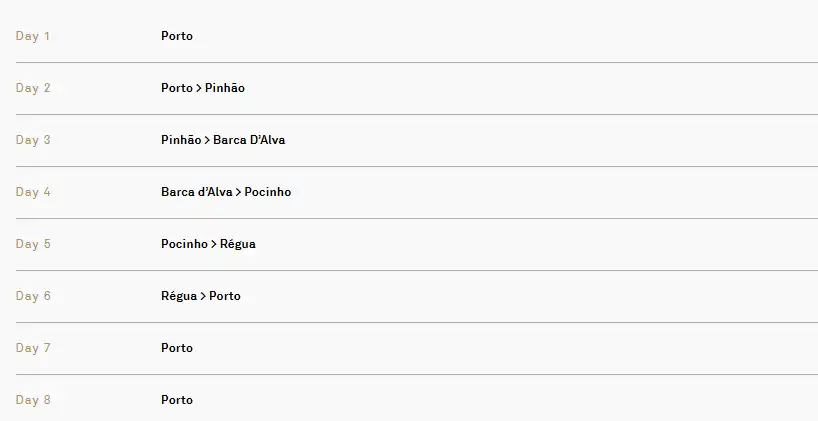The image size is (818, 421).
Task: Open the Porto entry for Day 8
Action: click(177, 400)
